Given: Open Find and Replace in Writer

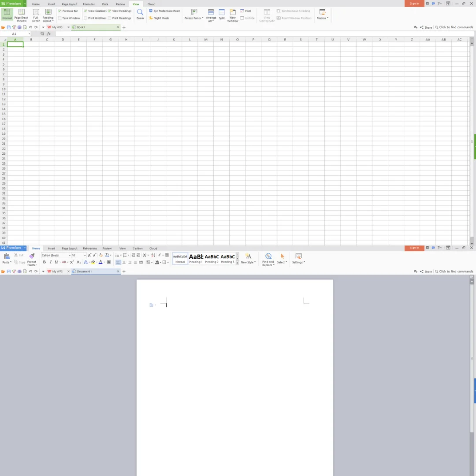Looking at the screenshot, I should [x=268, y=259].
